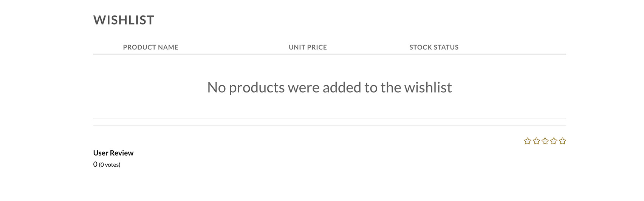The height and width of the screenshot is (201, 644).
Task: Select the '(0 votes)' count text
Action: pos(110,165)
